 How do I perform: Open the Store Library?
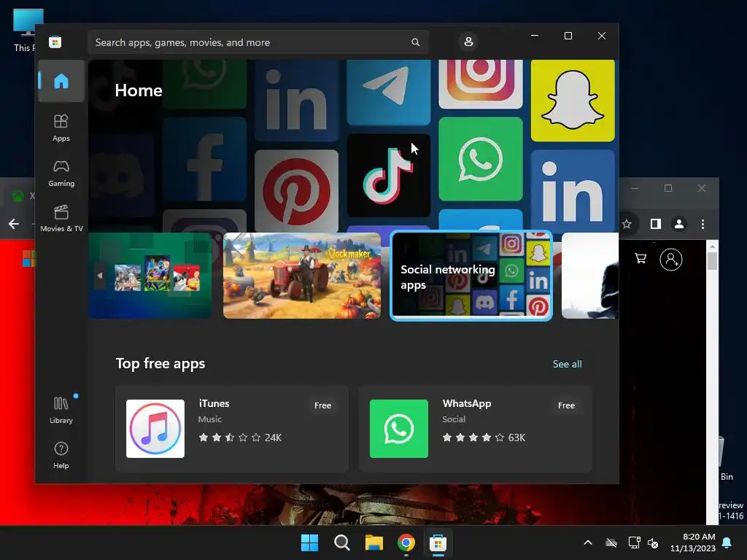61,410
